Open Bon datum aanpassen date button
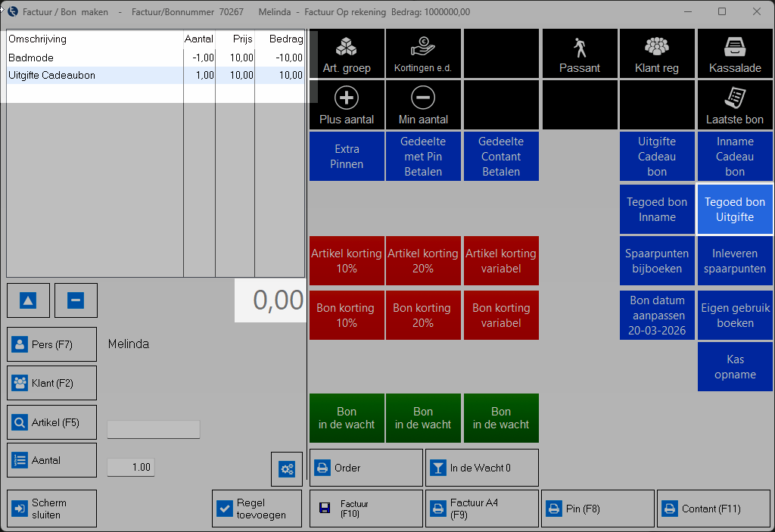This screenshot has width=775, height=532. (x=657, y=316)
